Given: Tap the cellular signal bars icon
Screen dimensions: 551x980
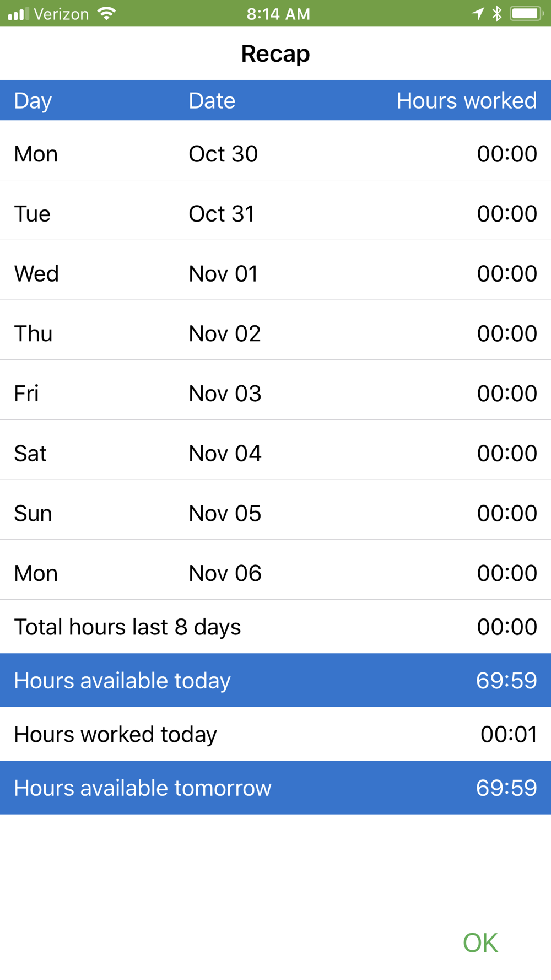Looking at the screenshot, I should [x=18, y=14].
